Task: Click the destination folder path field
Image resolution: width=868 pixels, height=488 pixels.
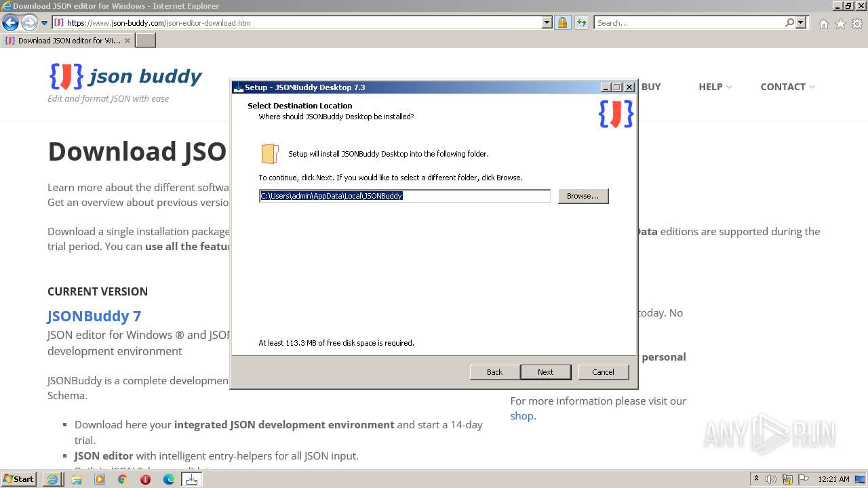Action: [404, 196]
